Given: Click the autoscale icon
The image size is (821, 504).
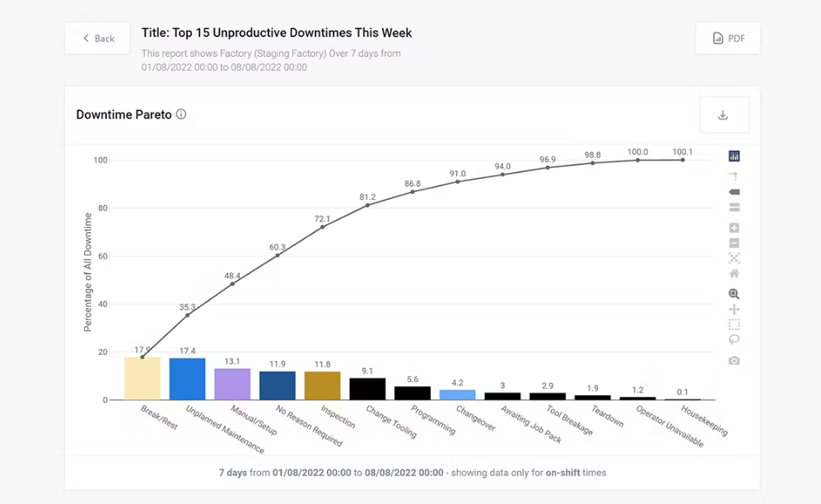Looking at the screenshot, I should click(x=734, y=259).
